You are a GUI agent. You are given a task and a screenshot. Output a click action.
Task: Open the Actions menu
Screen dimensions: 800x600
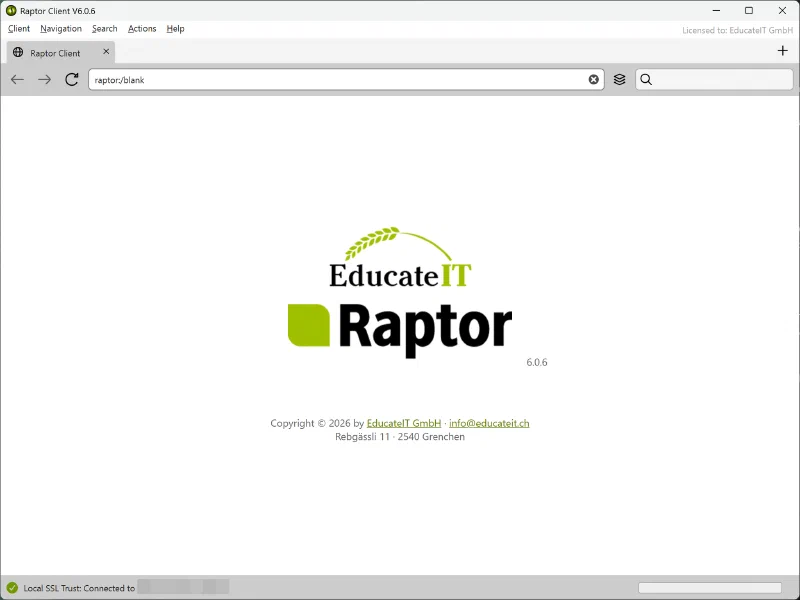coord(142,29)
